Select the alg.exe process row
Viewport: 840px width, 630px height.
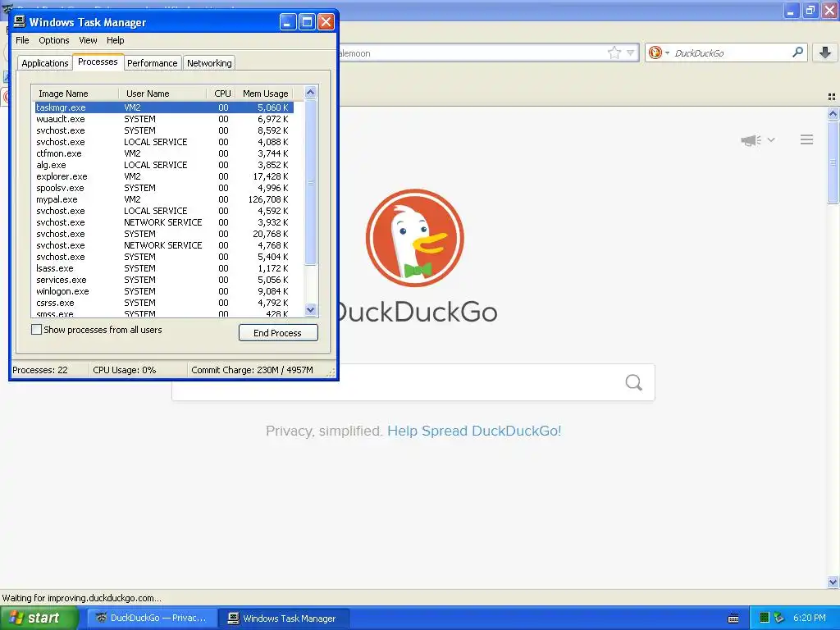point(164,165)
